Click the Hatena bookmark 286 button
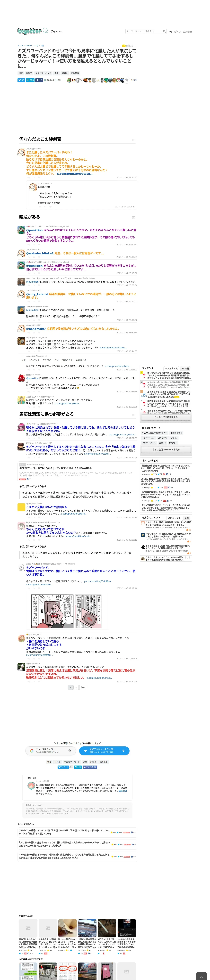Image resolution: width=210 pixels, height=980 pixels. click(x=30, y=80)
